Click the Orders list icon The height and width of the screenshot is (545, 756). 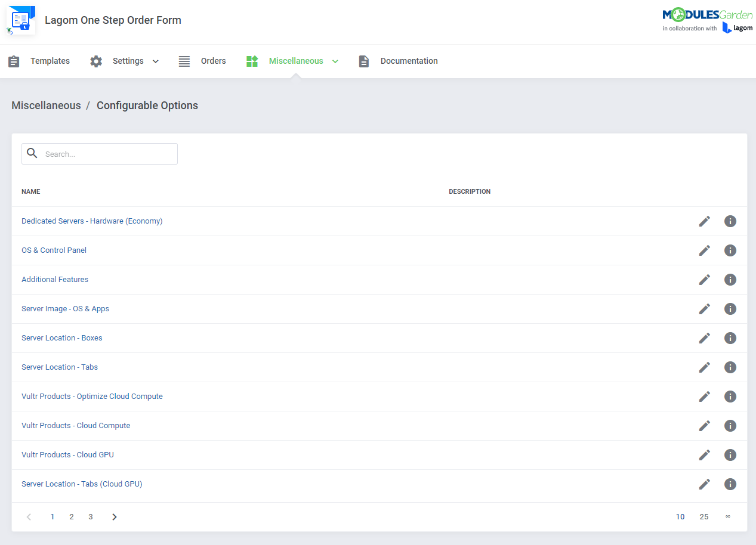point(184,61)
